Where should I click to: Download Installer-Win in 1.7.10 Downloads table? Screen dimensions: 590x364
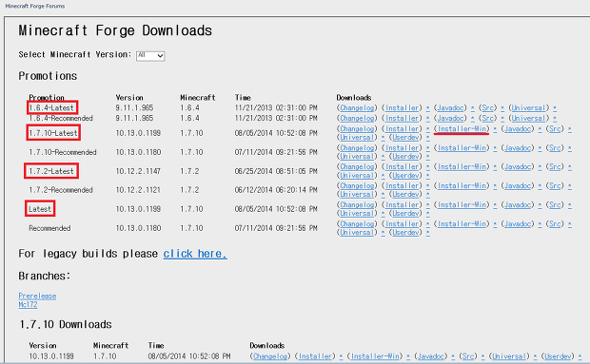375,356
